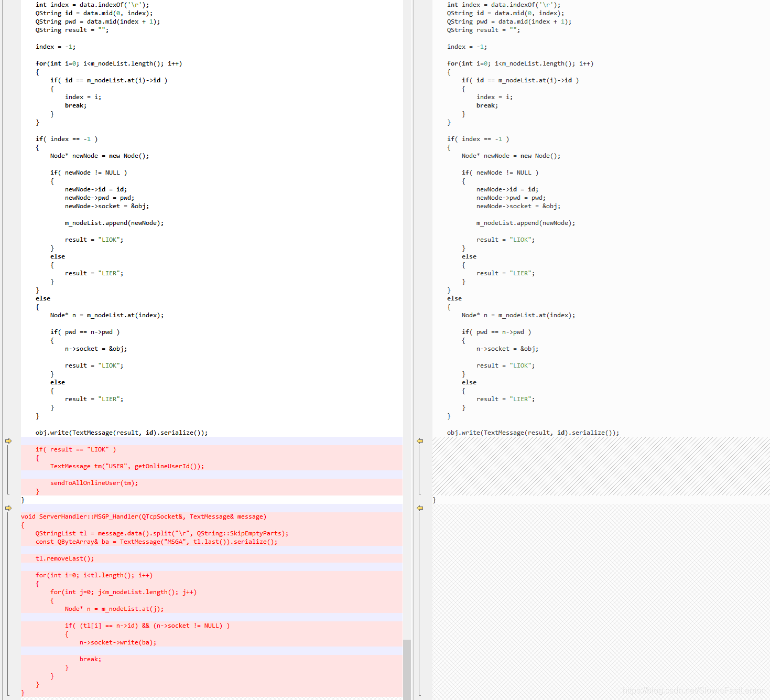
Task: Click 'Node* n = m_nodeList.at(index);' in left pane
Action: point(107,315)
